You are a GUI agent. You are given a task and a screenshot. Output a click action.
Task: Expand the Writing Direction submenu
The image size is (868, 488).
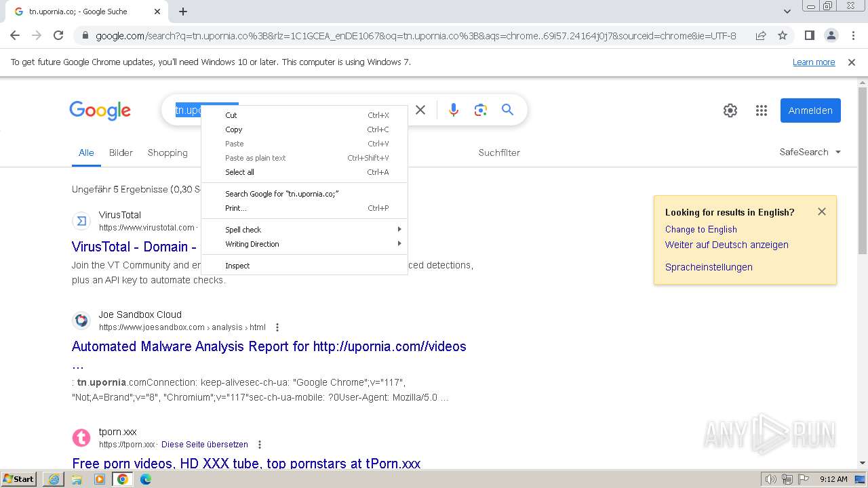point(304,244)
